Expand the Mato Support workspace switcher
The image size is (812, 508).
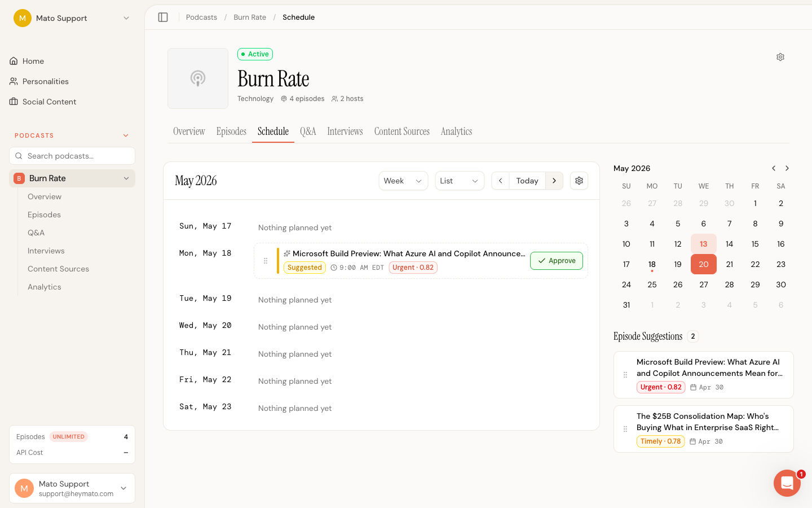(126, 18)
